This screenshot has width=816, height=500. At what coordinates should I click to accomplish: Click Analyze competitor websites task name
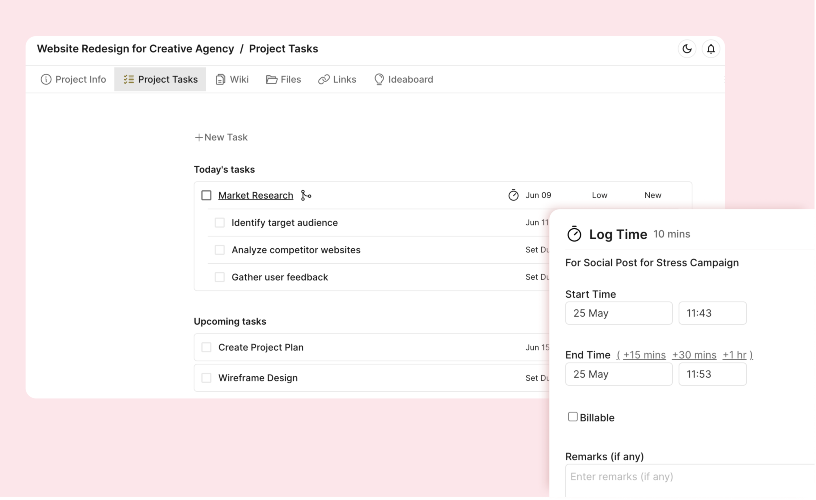[296, 250]
